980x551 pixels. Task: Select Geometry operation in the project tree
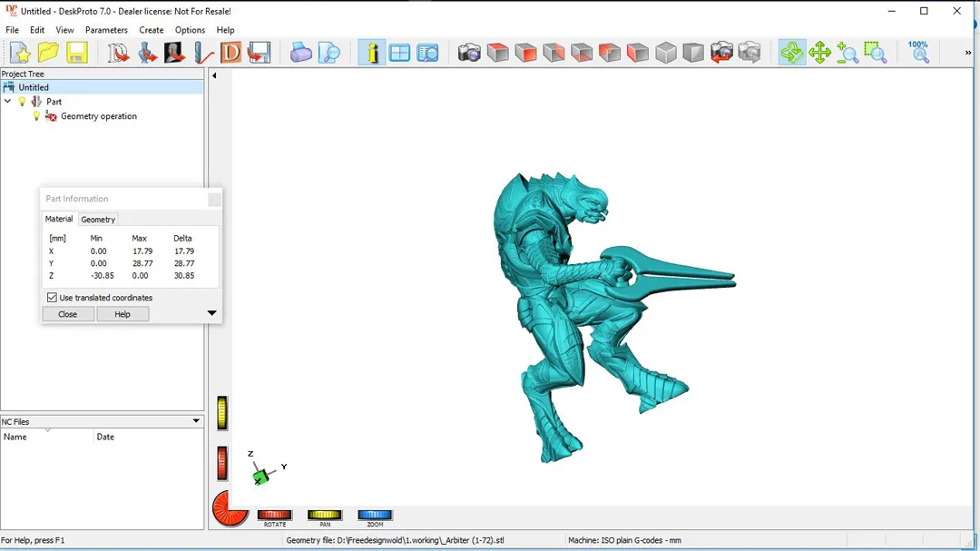click(x=99, y=115)
